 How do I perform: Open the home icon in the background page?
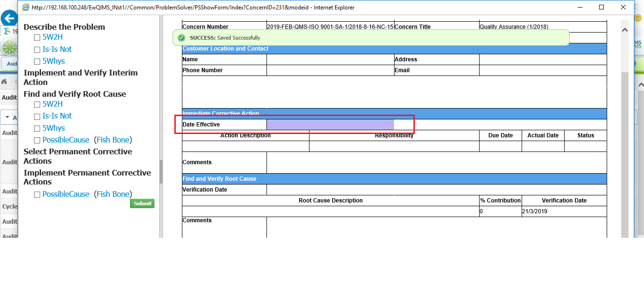(4, 81)
